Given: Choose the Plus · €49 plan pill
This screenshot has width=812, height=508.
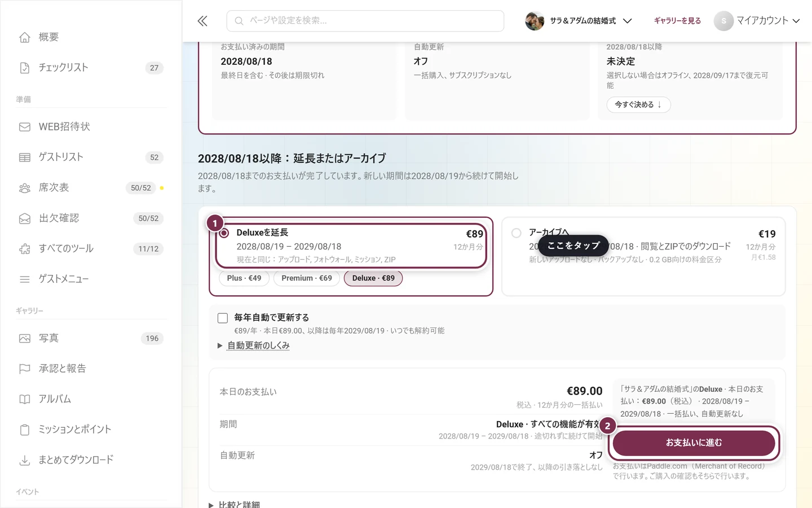Looking at the screenshot, I should [x=244, y=278].
